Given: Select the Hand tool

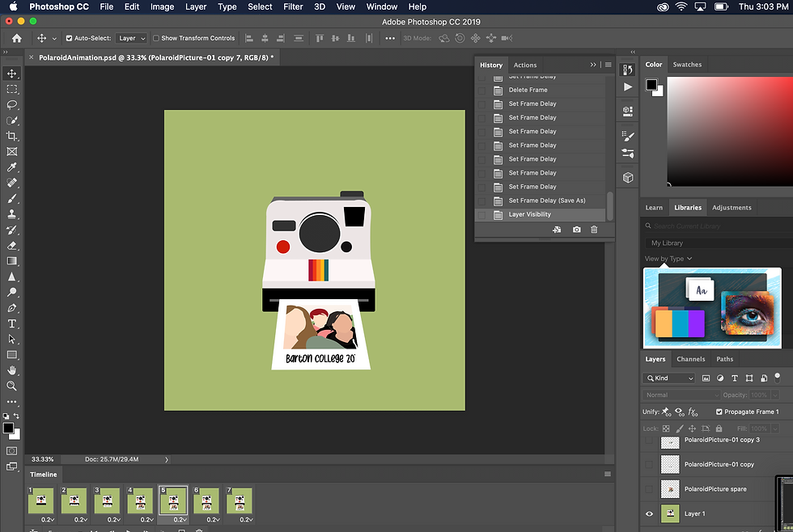Looking at the screenshot, I should click(x=11, y=370).
